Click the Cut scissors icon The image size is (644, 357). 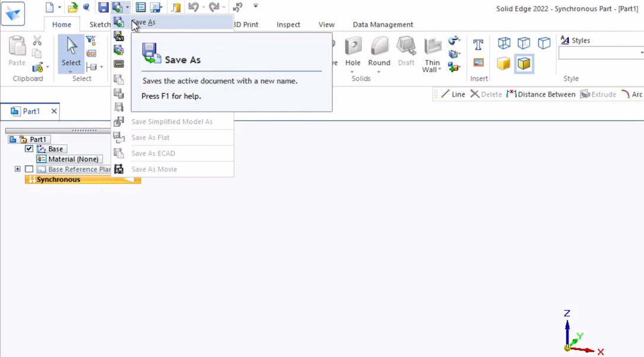click(x=37, y=40)
